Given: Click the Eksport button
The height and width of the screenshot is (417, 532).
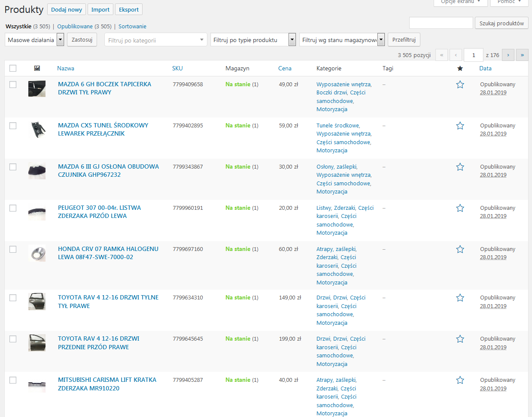Looking at the screenshot, I should click(x=129, y=9).
